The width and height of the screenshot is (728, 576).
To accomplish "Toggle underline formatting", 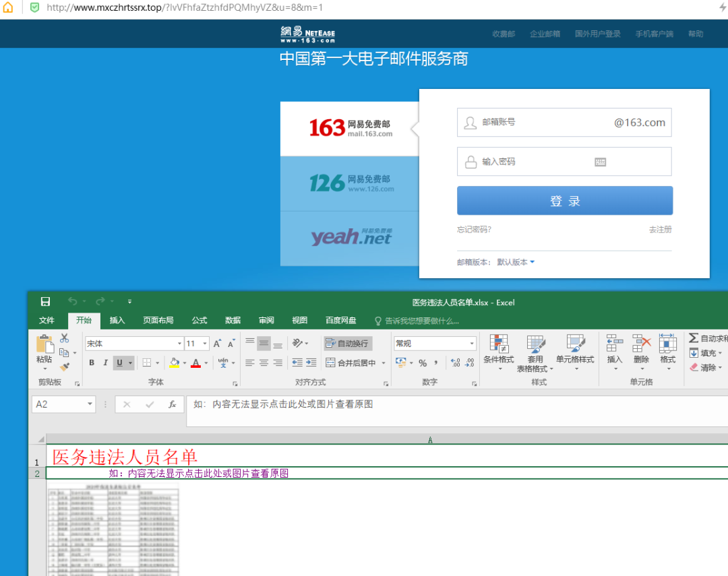I will click(x=120, y=362).
